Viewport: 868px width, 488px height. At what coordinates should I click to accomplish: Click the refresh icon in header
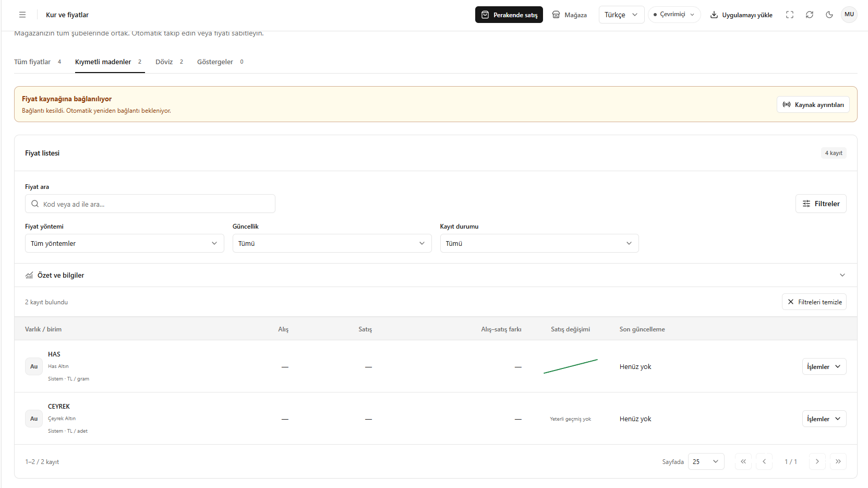pos(810,15)
